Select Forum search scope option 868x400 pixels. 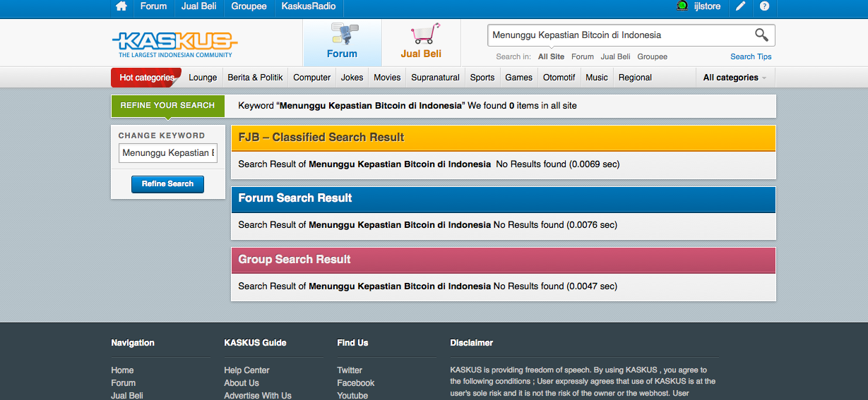tap(583, 57)
